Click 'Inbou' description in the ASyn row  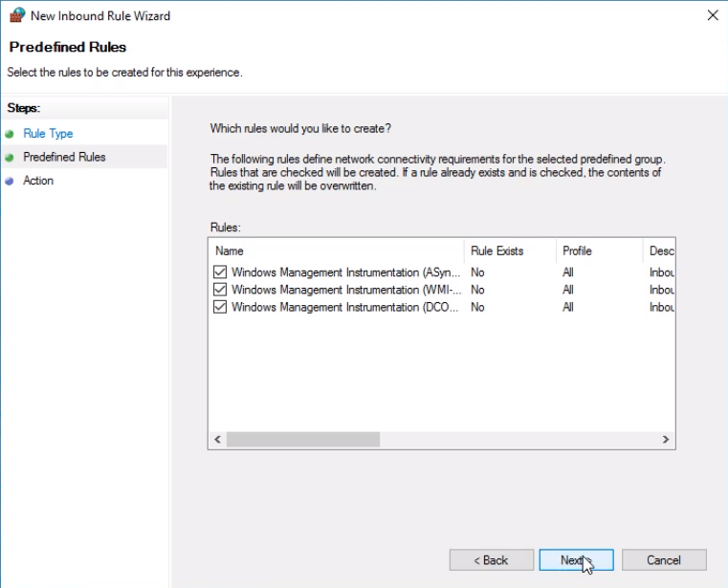(x=662, y=272)
